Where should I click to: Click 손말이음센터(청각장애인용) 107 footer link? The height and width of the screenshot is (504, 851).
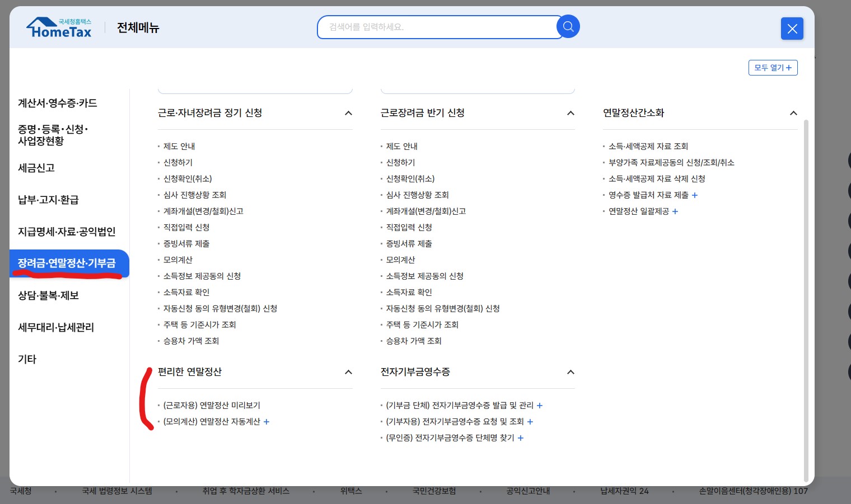pyautogui.click(x=753, y=491)
